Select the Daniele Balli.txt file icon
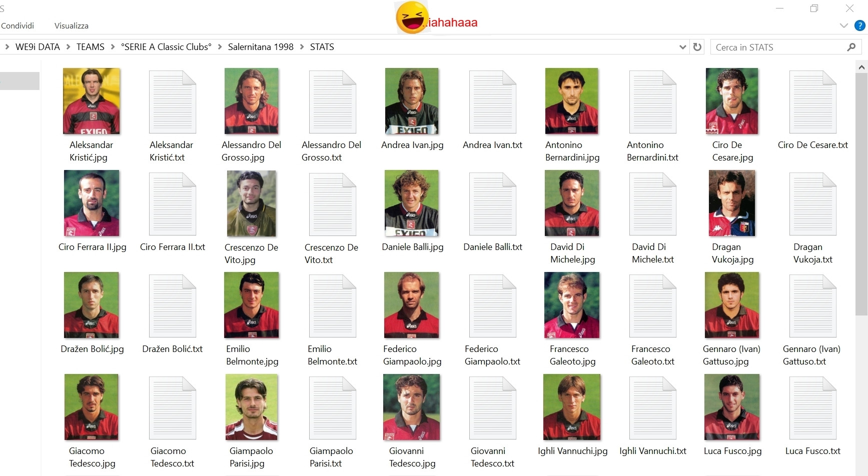868x476 pixels. (x=492, y=203)
